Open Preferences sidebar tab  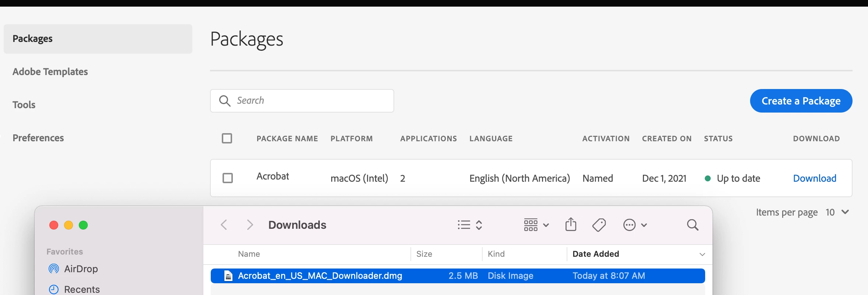38,138
